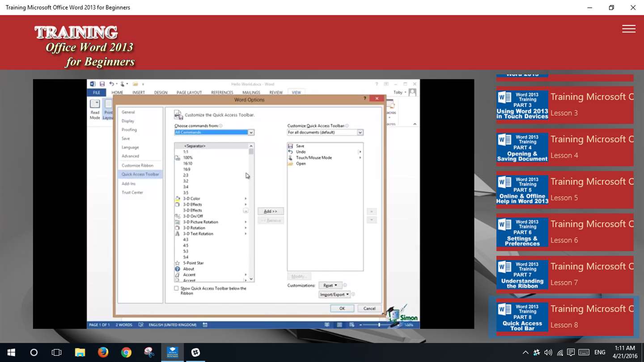
Task: Open the Lesson 3 Using Word 2013 thumbnail
Action: click(522, 105)
